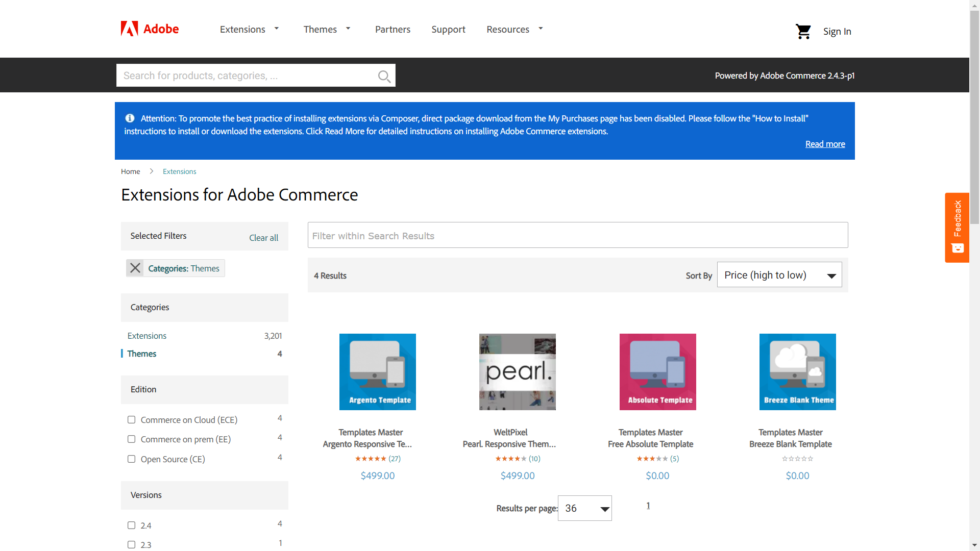
Task: Expand the Resources menu arrow
Action: coord(541,29)
